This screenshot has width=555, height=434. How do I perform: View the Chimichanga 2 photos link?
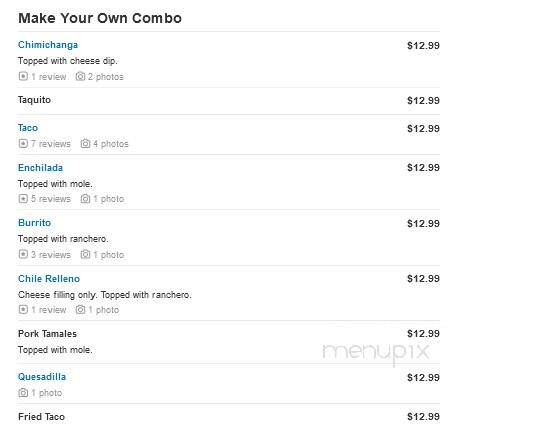(x=105, y=77)
